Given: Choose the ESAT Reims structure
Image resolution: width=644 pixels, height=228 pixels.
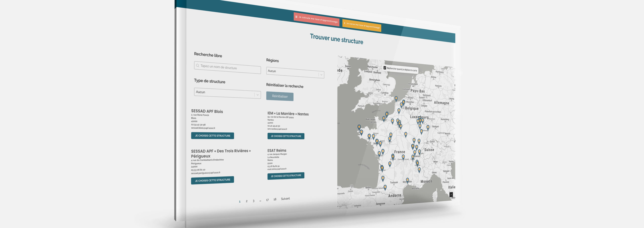Looking at the screenshot, I should [286, 176].
